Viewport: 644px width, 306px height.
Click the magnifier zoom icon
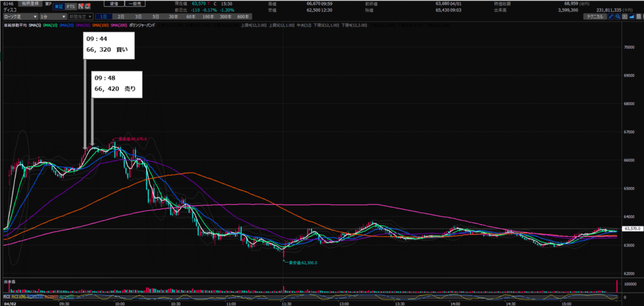coord(616,16)
